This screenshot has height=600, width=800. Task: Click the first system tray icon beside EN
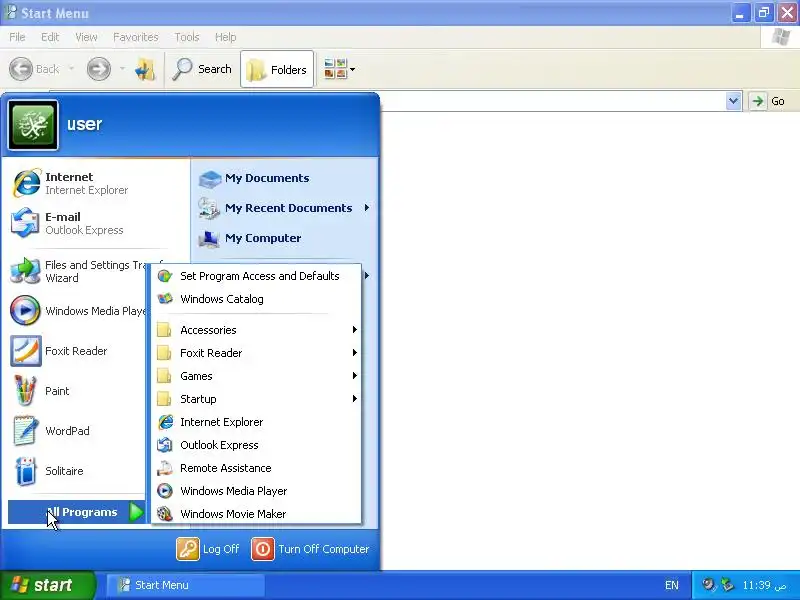(x=708, y=585)
